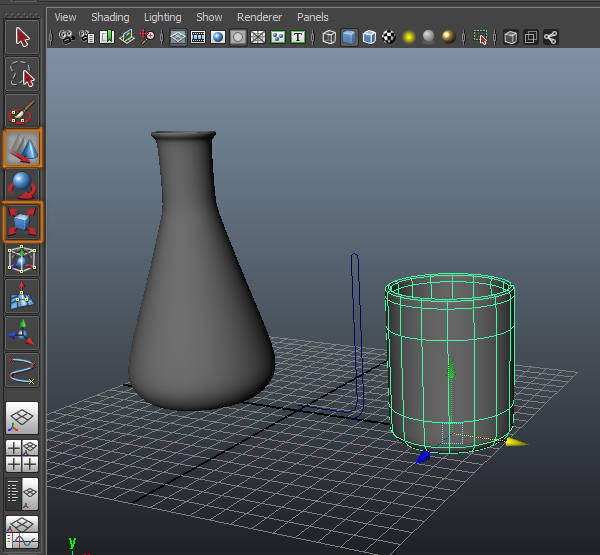Viewport: 600px width, 555px height.
Task: Activate the Move tool
Action: click(22, 149)
